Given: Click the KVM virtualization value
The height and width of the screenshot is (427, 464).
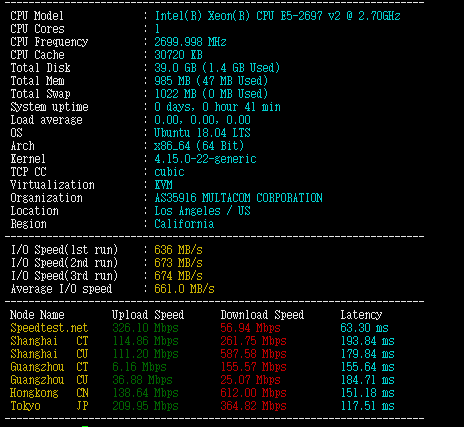Looking at the screenshot, I should [163, 185].
